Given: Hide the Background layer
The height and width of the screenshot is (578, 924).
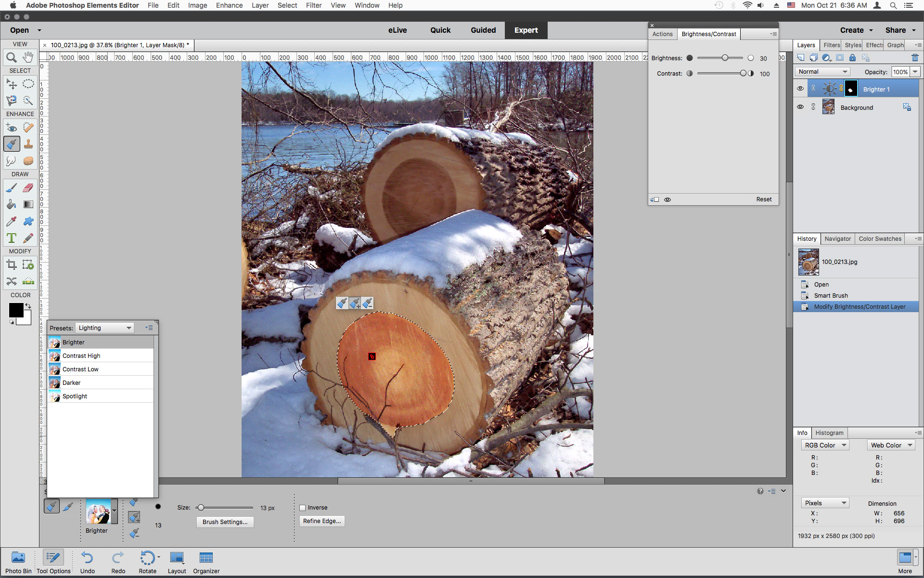Looking at the screenshot, I should point(800,106).
